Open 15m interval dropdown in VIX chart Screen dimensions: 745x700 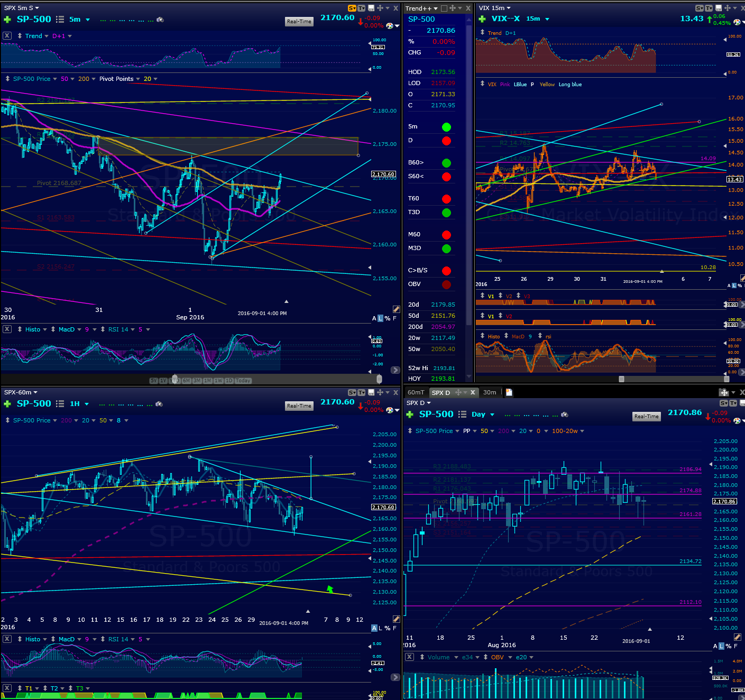point(547,19)
